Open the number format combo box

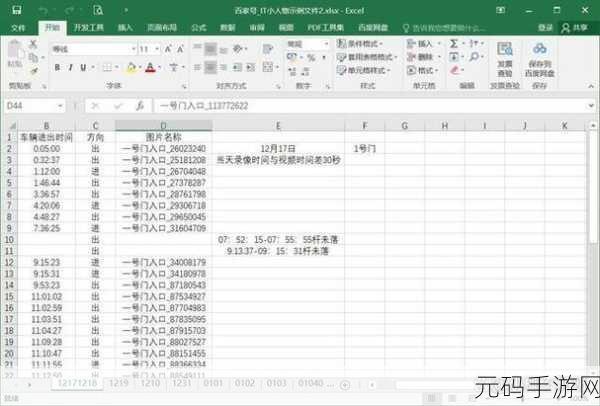tap(308, 44)
